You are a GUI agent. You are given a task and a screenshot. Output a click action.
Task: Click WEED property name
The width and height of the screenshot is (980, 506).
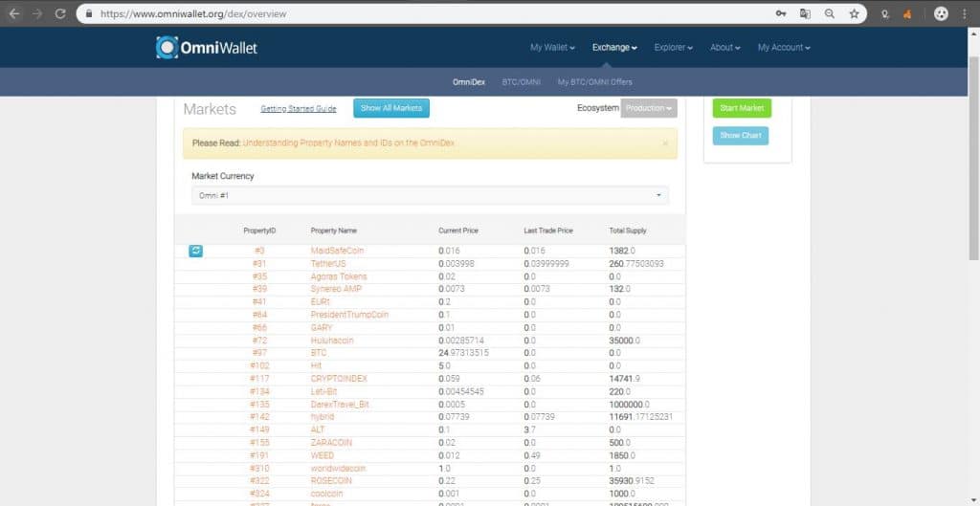[323, 455]
